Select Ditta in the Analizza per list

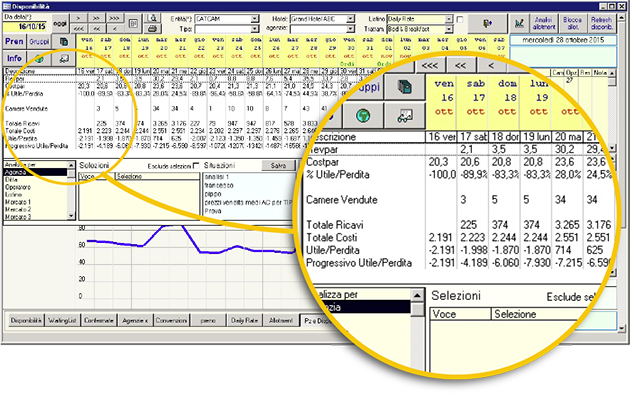coord(36,180)
